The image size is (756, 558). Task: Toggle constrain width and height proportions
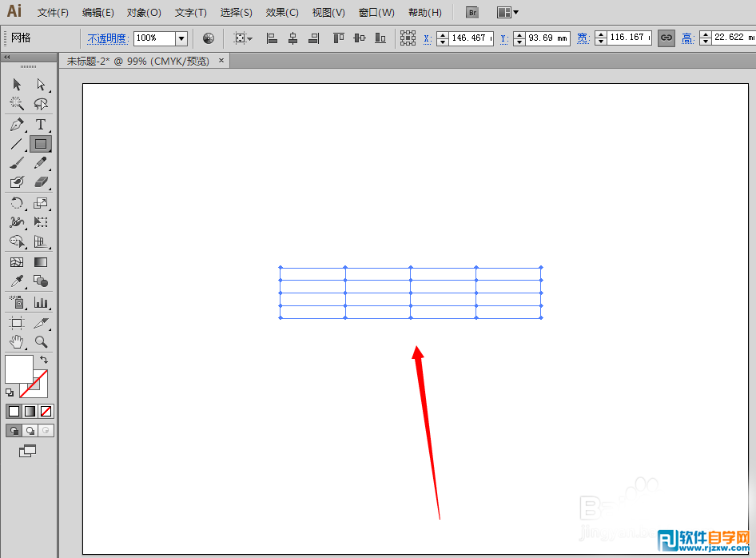click(x=666, y=38)
